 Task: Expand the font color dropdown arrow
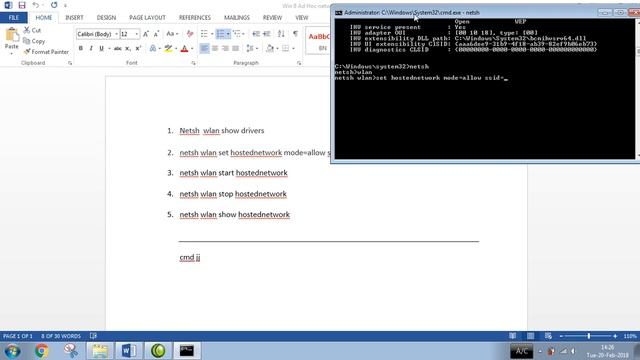192,49
